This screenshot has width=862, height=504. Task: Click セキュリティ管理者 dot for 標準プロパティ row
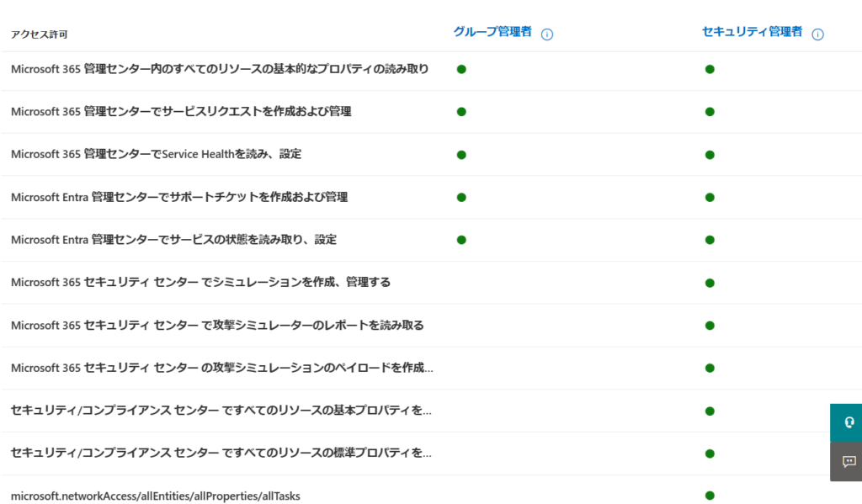coord(710,454)
